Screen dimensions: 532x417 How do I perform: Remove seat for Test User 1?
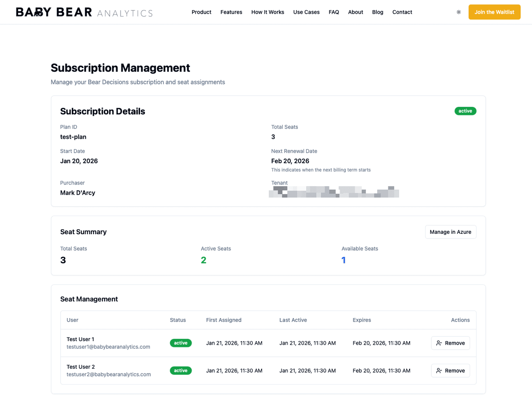[450, 343]
